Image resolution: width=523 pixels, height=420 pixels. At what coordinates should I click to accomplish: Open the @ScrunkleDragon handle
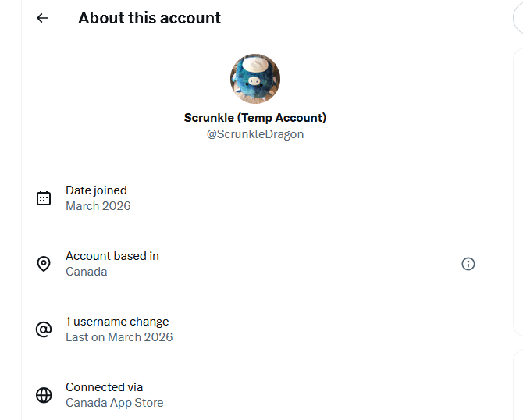click(x=255, y=134)
